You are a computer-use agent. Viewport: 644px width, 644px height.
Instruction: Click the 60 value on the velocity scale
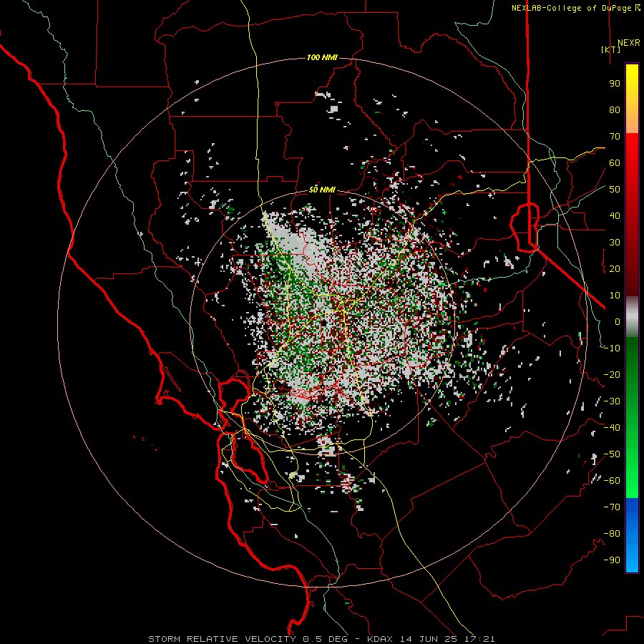point(615,162)
